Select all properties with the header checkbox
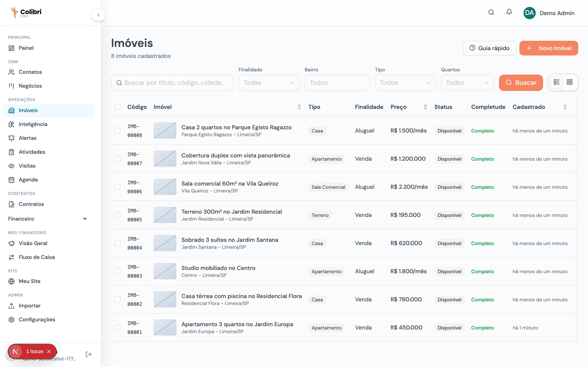The height and width of the screenshot is (367, 588). click(x=118, y=107)
